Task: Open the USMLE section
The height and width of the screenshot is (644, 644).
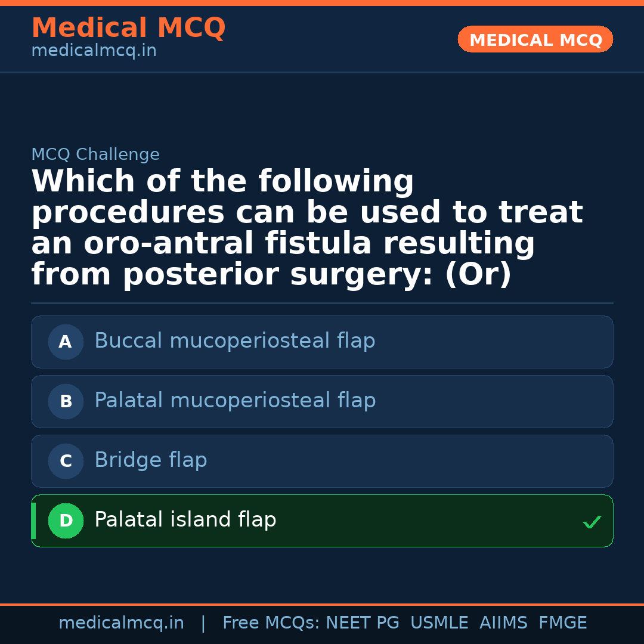Action: click(439, 622)
